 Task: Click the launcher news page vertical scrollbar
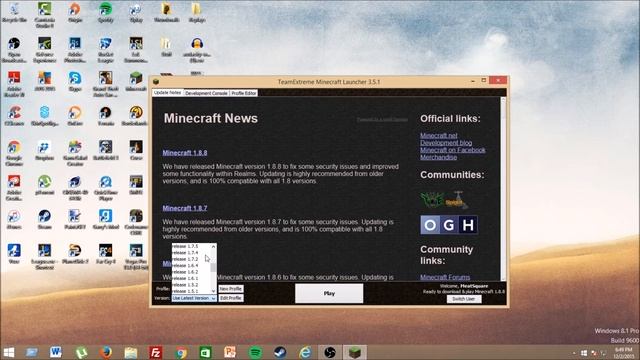503,189
